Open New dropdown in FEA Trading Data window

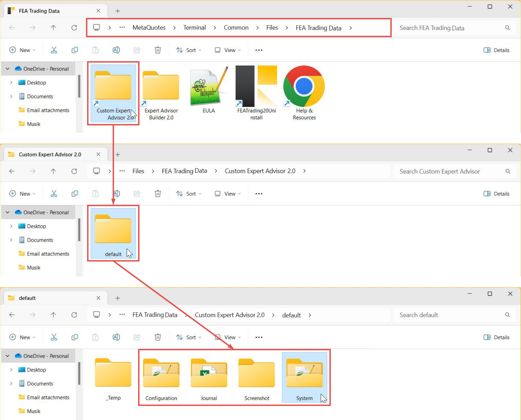(23, 50)
